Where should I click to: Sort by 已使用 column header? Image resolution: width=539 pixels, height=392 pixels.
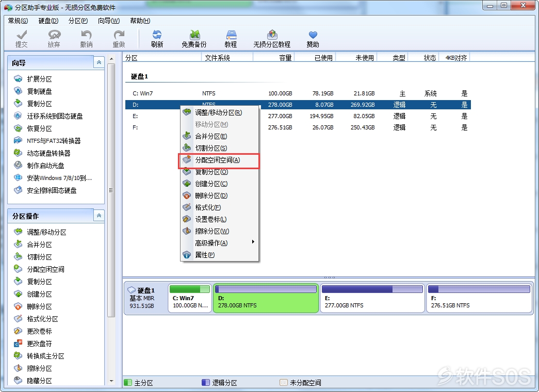click(315, 58)
